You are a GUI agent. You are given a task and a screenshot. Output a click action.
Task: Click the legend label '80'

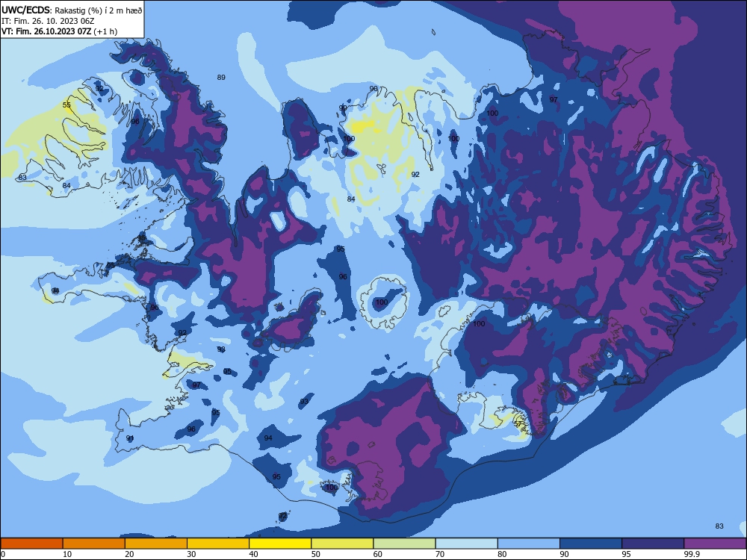[502, 554]
